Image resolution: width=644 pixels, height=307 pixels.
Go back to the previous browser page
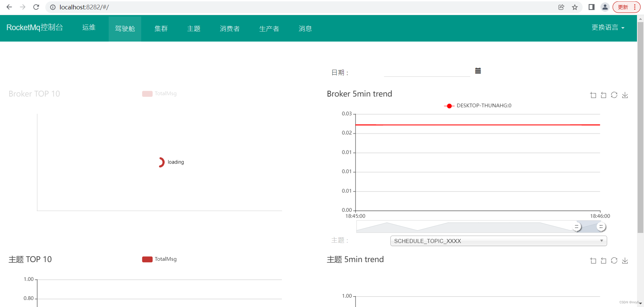[x=9, y=7]
